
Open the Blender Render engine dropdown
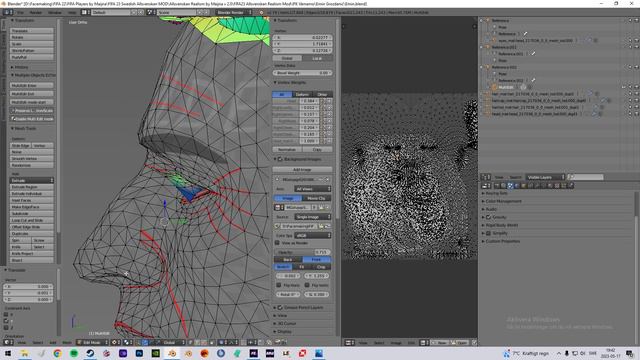[x=234, y=12]
